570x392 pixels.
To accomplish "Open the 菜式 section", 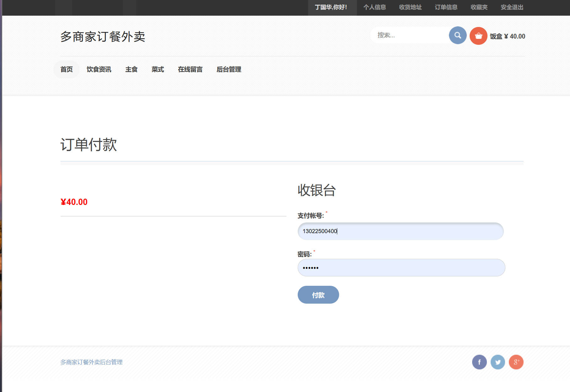I will tap(157, 69).
